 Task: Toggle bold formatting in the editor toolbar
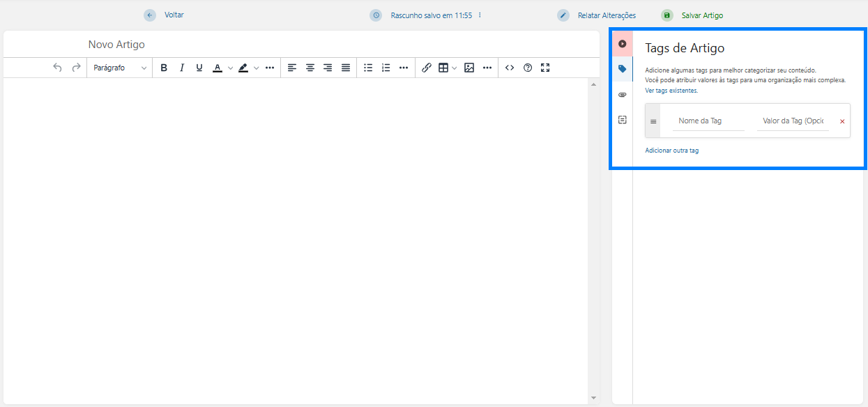click(x=164, y=68)
